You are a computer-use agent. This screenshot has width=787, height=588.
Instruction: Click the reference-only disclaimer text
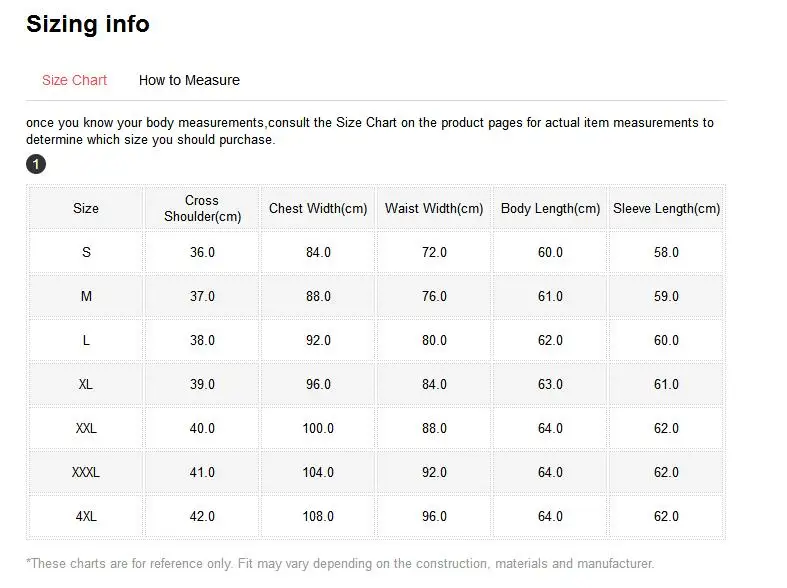tap(340, 563)
